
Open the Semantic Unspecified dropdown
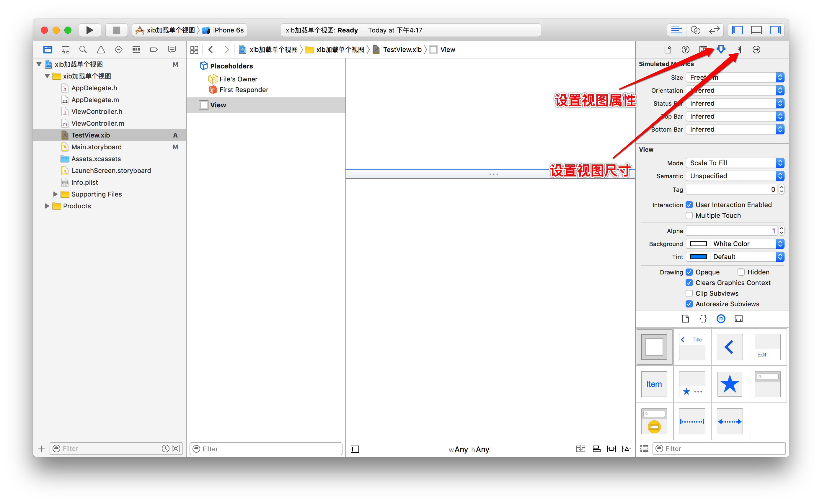[x=735, y=176]
